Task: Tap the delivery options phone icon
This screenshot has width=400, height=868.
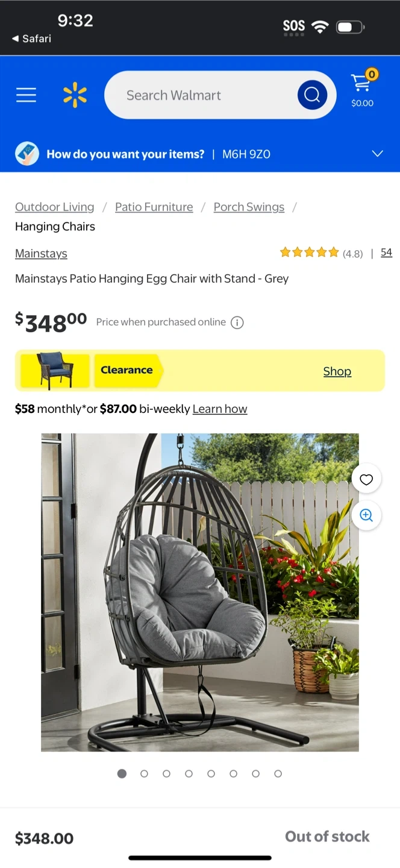Action: click(x=27, y=154)
